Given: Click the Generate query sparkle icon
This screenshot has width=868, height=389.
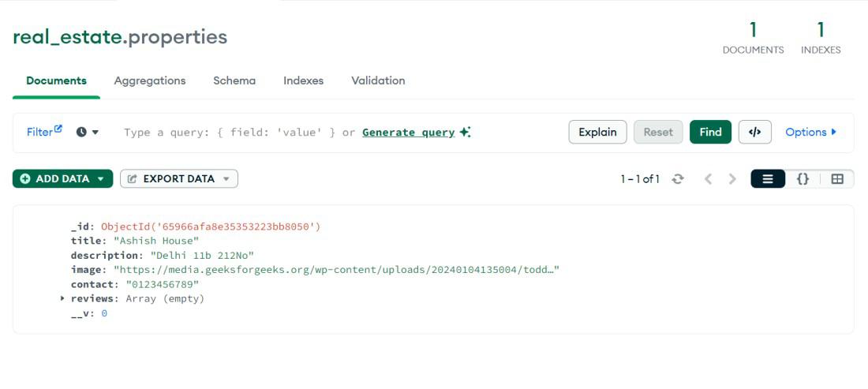Looking at the screenshot, I should click(x=465, y=132).
